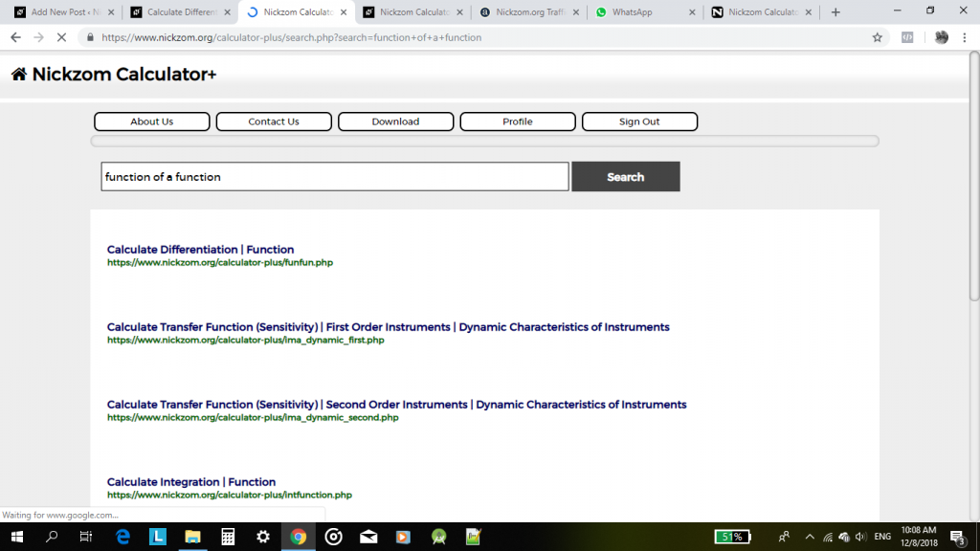Click Nickzom Calculator+ site title

pyautogui.click(x=124, y=75)
